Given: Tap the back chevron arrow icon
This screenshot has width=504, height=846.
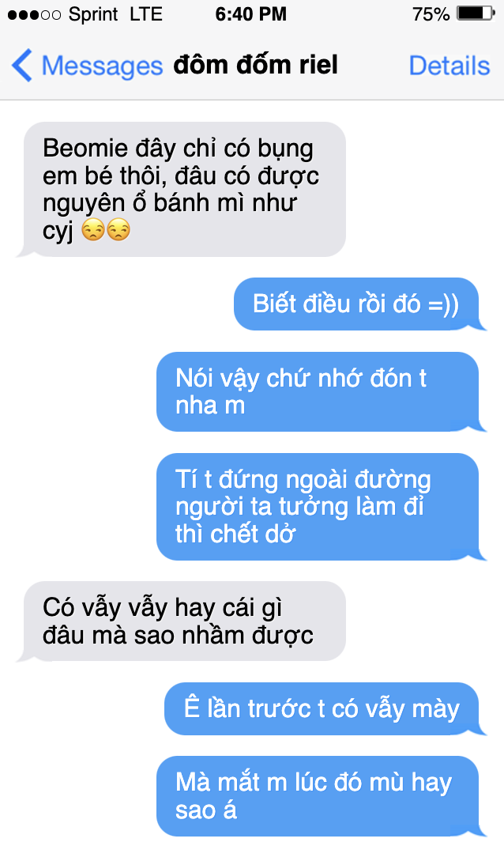Looking at the screenshot, I should [21, 66].
